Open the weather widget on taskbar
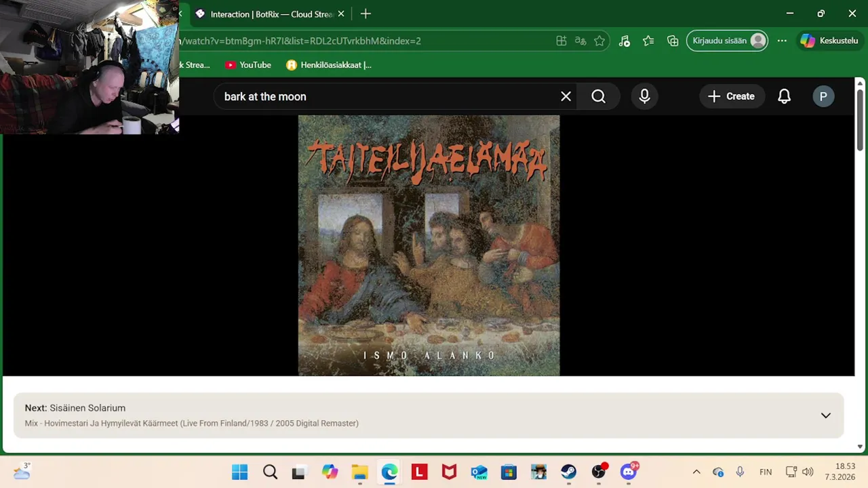The width and height of the screenshot is (868, 488). pos(22,471)
